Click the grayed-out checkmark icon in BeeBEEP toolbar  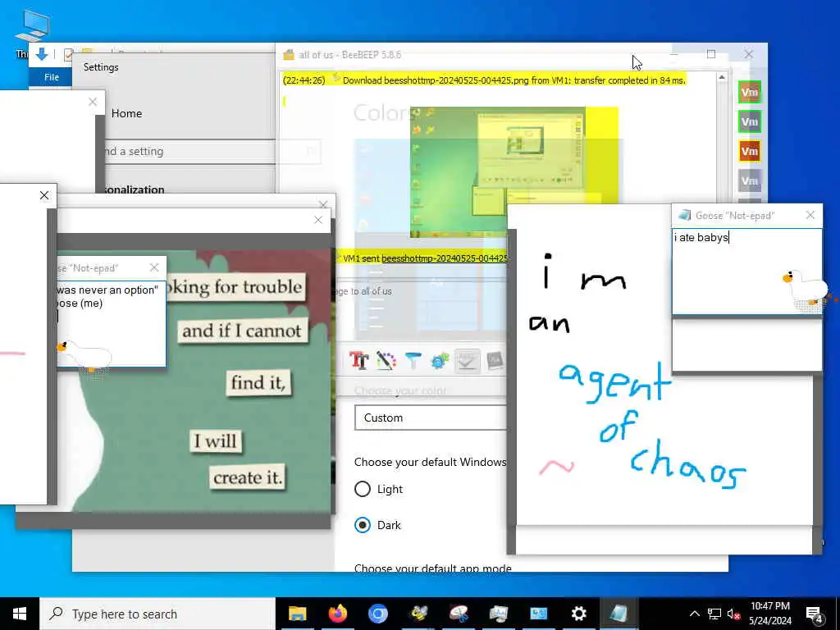click(467, 361)
